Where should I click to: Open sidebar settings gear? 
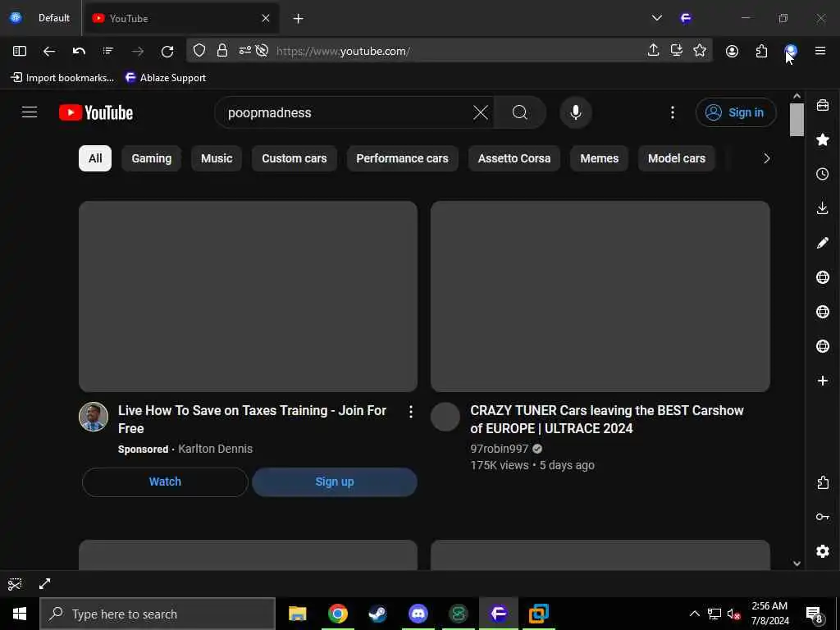click(823, 551)
